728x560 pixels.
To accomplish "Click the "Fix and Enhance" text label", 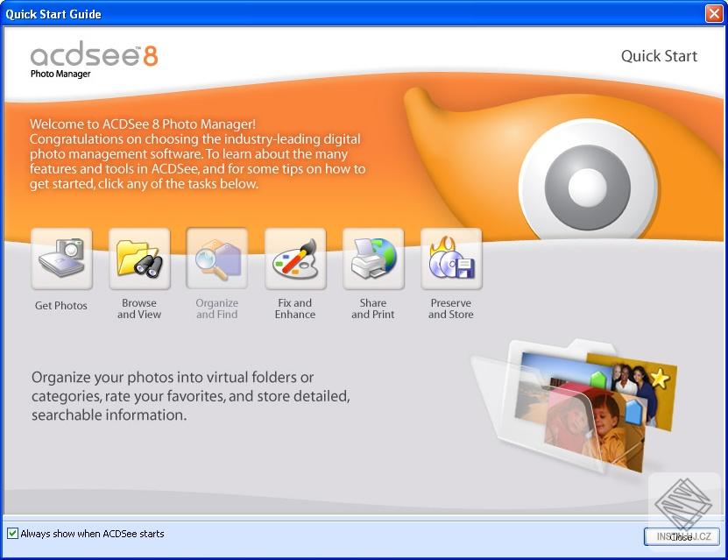I will tap(295, 308).
